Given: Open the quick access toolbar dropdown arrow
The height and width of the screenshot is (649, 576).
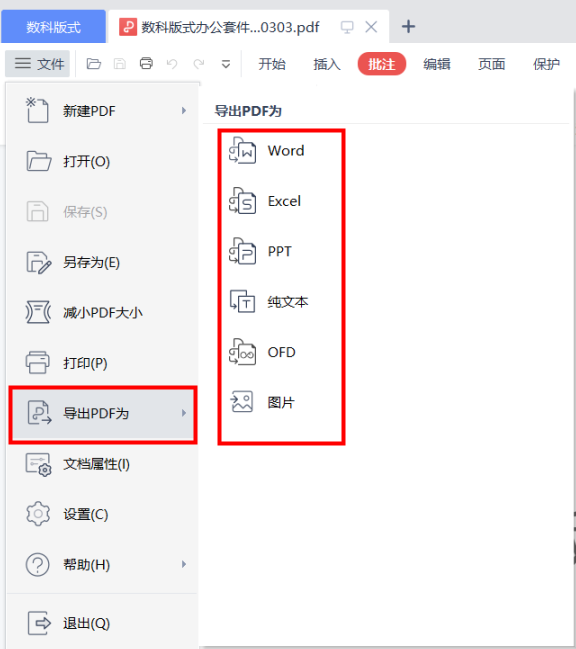Looking at the screenshot, I should 226,64.
